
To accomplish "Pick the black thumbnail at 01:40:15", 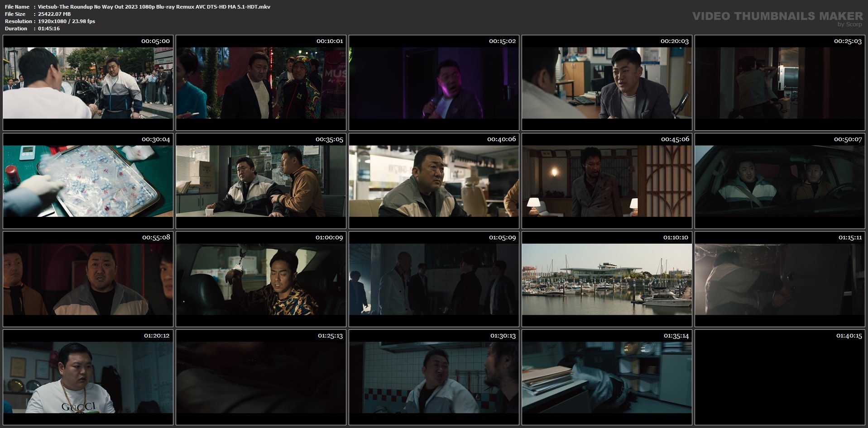I will point(780,377).
